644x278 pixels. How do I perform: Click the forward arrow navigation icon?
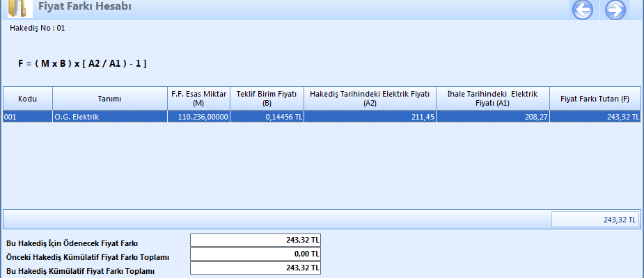click(x=615, y=10)
